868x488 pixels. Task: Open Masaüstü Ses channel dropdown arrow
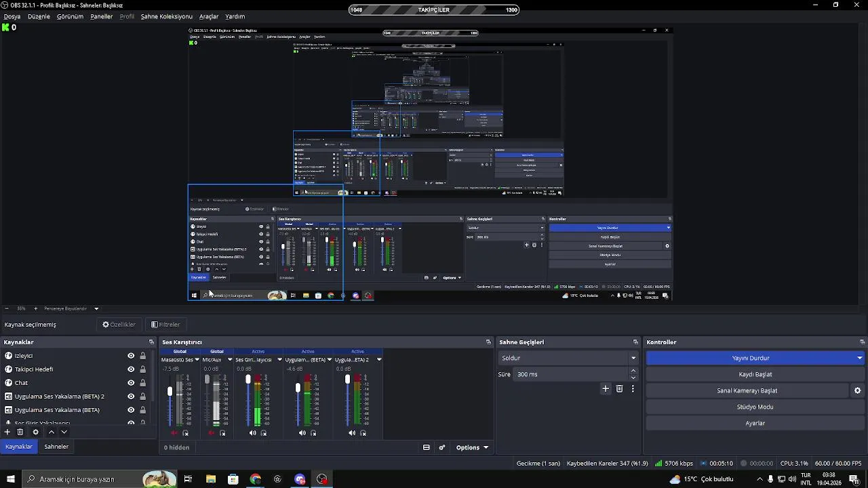click(x=197, y=360)
